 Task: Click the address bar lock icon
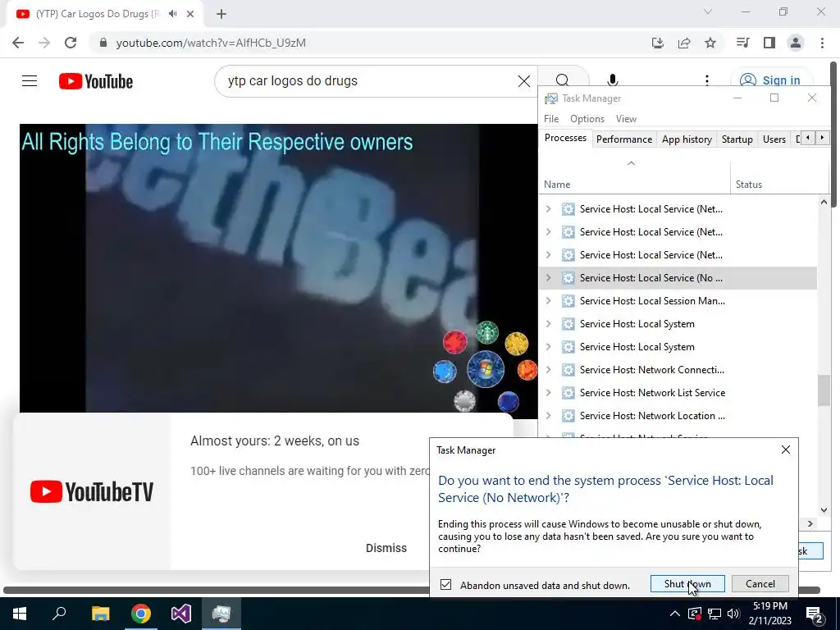[103, 43]
